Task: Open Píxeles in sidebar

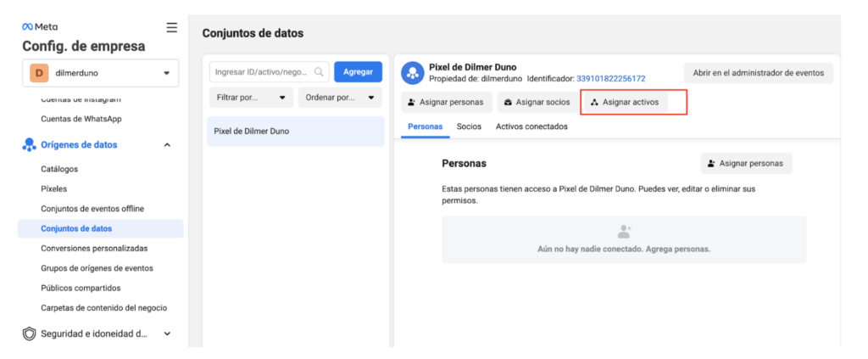Action: click(53, 189)
